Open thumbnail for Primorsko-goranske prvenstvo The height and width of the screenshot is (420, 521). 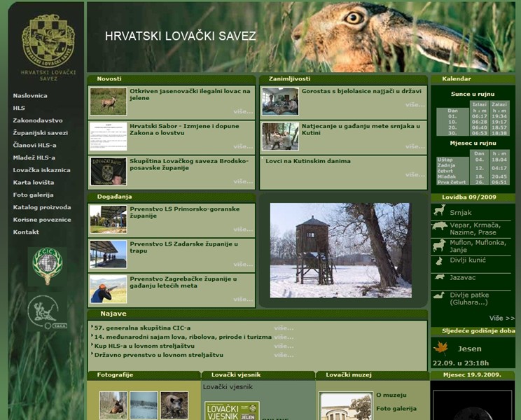pos(109,219)
